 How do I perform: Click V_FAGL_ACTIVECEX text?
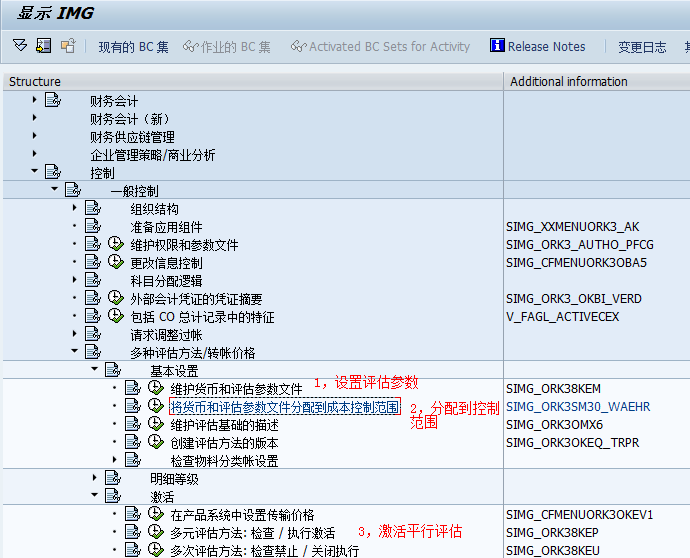562,316
